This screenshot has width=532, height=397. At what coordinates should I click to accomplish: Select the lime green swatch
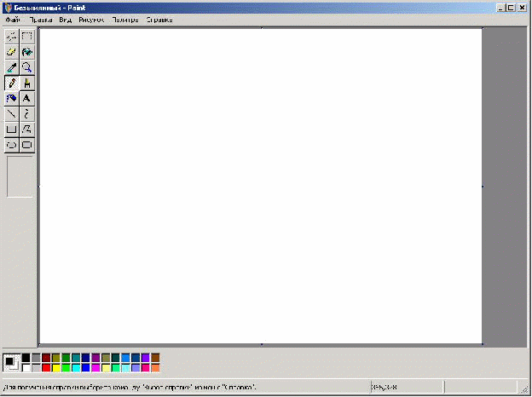pos(66,368)
